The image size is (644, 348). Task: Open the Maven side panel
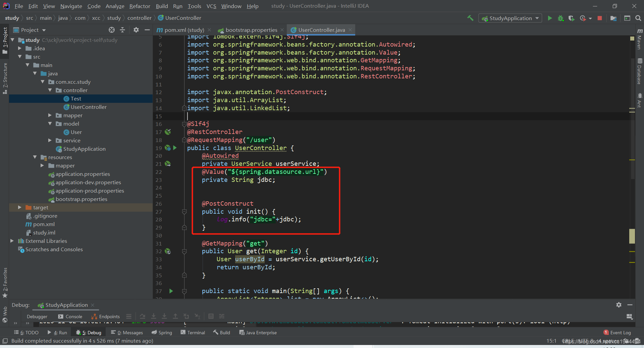pos(640,39)
